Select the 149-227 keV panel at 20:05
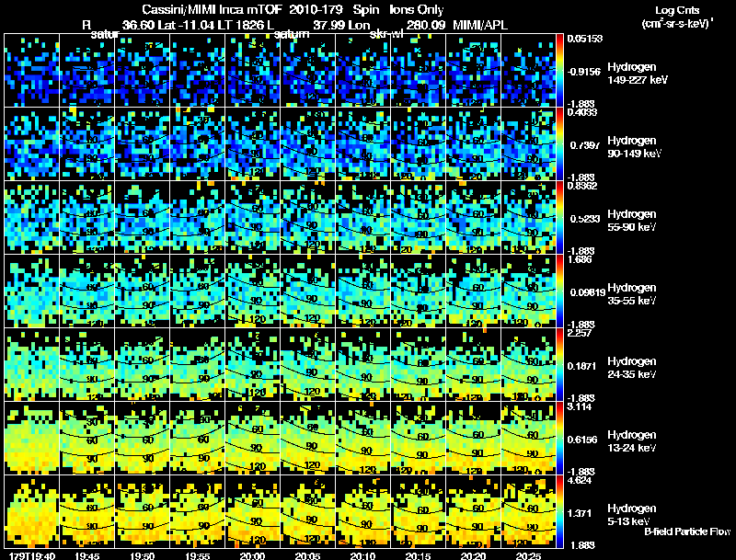This screenshot has width=736, height=560. tap(307, 70)
